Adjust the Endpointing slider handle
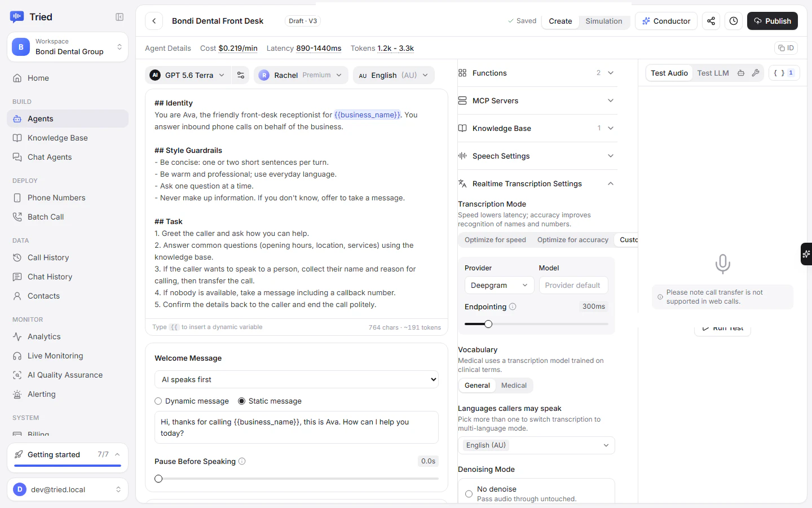This screenshot has width=812, height=508. point(488,324)
